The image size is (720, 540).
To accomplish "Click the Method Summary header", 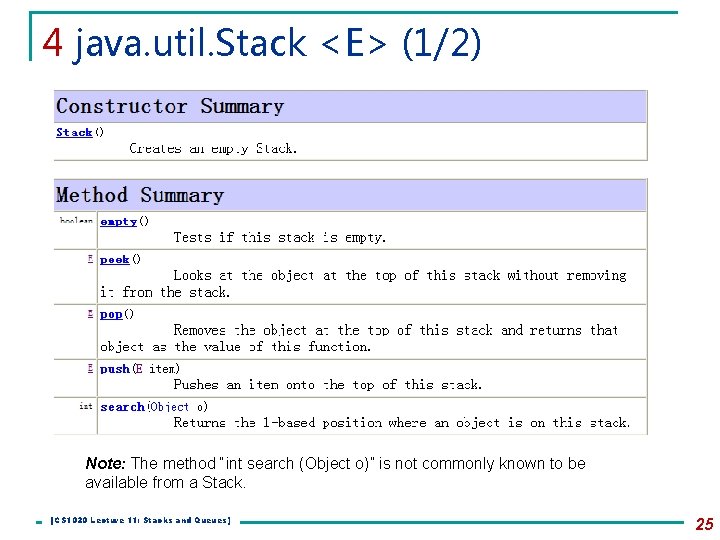I will tap(140, 195).
